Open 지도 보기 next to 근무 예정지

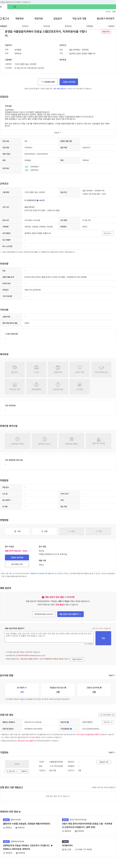[x=108, y=233]
